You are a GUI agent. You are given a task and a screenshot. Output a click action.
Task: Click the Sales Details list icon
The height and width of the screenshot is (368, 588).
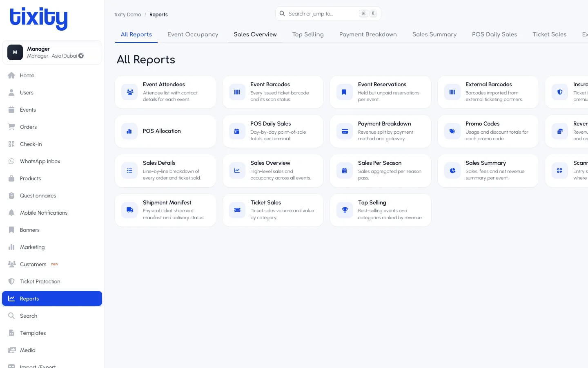[x=130, y=171]
